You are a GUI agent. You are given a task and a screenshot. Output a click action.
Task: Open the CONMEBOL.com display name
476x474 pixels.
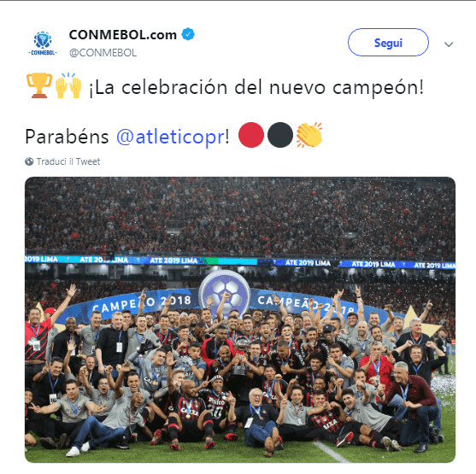point(123,35)
